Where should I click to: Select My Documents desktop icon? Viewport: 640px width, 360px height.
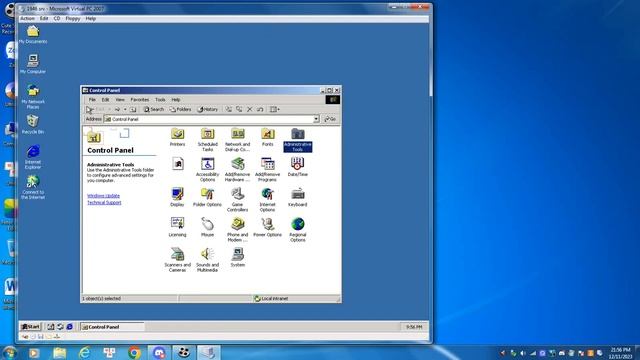(x=33, y=35)
